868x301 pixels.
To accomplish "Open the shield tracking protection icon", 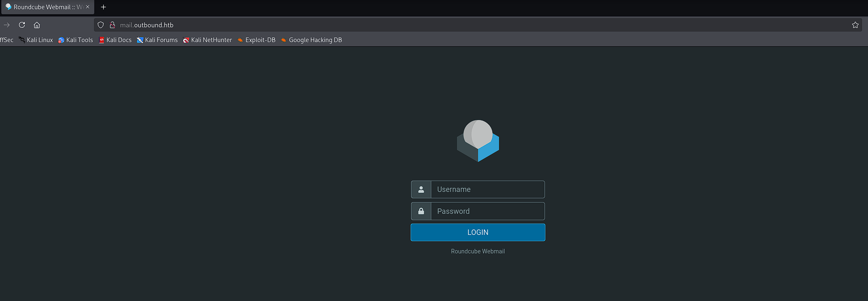I will point(101,25).
